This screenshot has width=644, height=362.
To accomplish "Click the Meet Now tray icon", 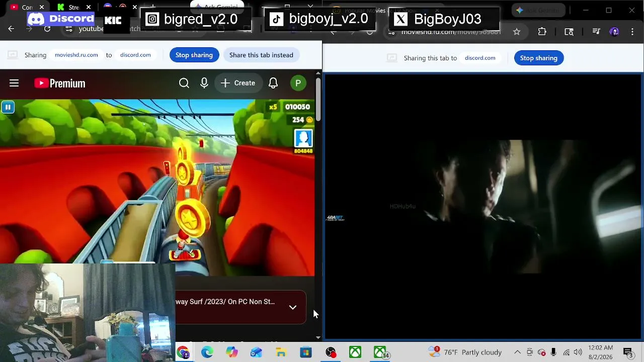I will point(530,352).
